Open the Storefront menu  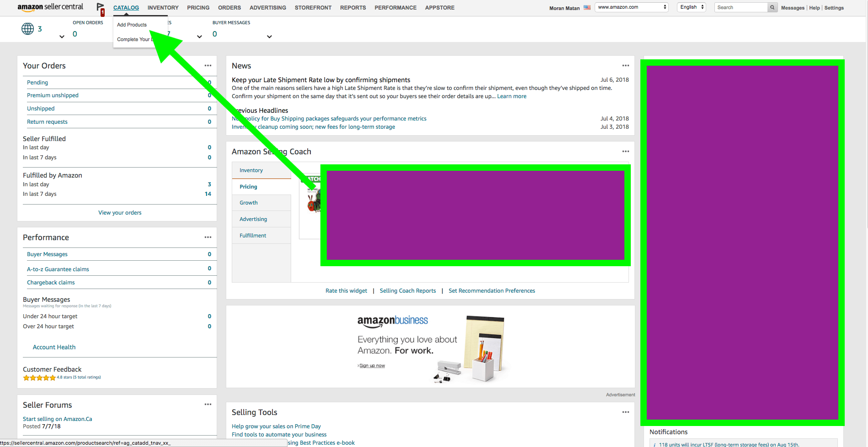tap(313, 8)
